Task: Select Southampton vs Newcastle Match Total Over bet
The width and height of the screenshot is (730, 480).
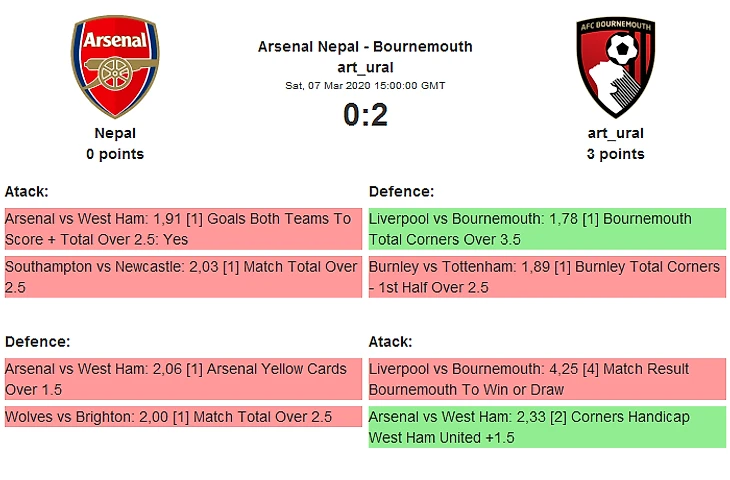Action: 183,276
